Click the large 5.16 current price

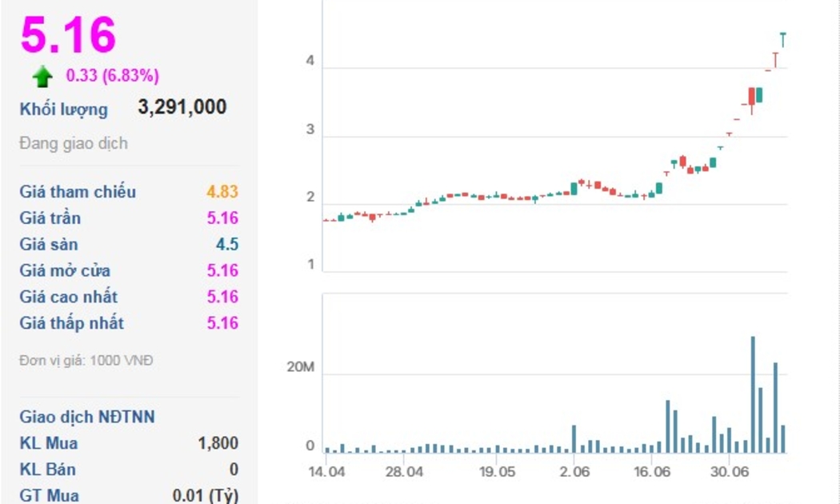[x=69, y=35]
